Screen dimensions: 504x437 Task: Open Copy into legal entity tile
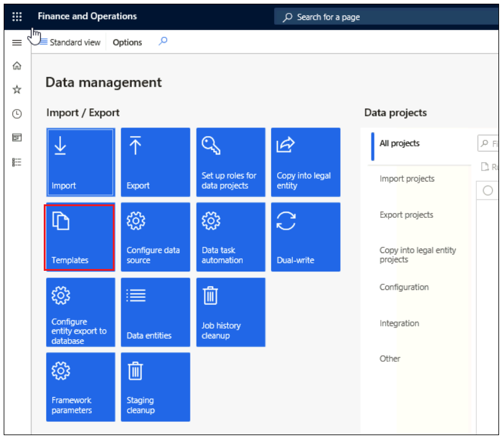click(306, 162)
